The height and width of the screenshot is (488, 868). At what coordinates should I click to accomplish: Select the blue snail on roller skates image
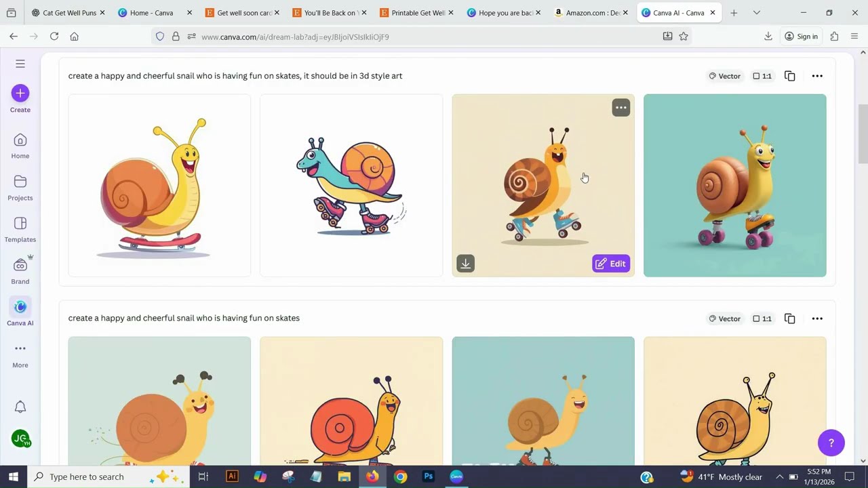click(351, 186)
